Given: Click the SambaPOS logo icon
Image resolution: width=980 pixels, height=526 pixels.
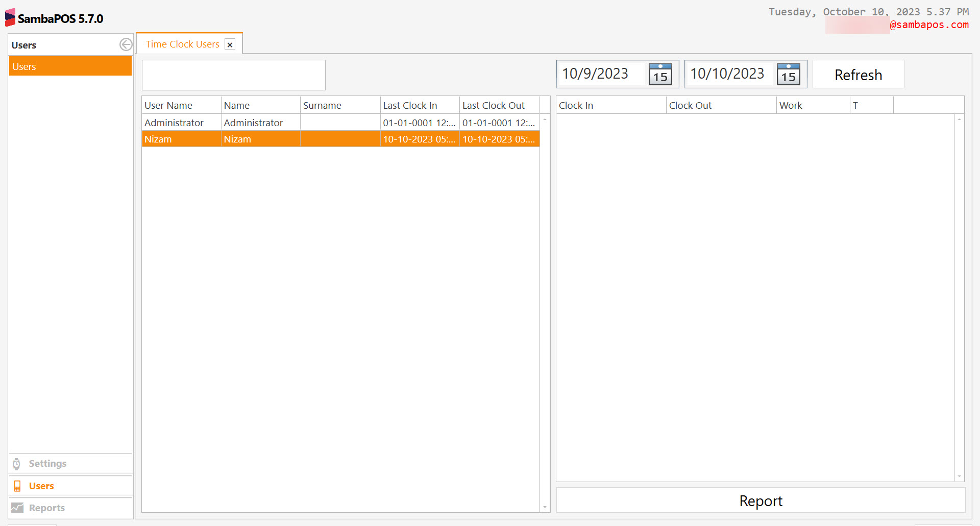Looking at the screenshot, I should pos(9,17).
